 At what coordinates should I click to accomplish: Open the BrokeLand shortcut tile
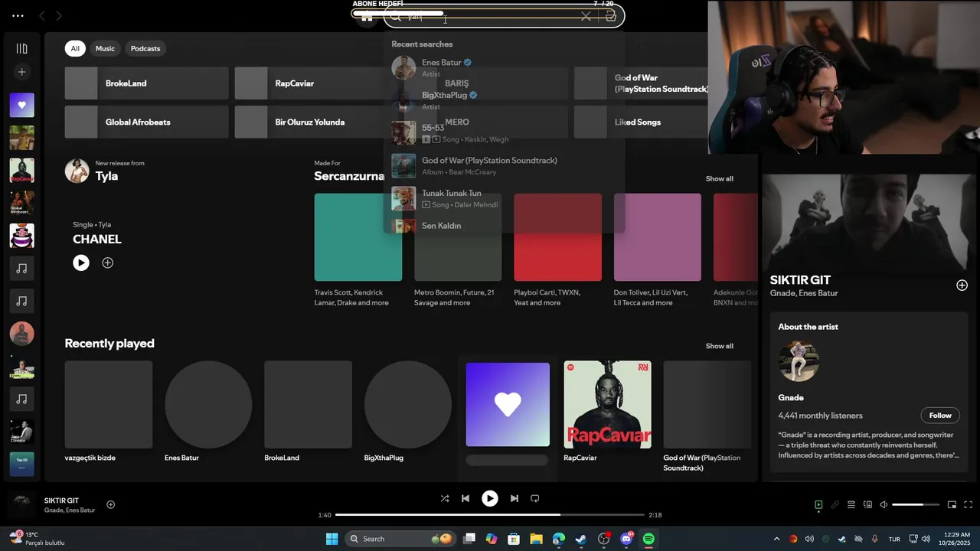point(146,83)
